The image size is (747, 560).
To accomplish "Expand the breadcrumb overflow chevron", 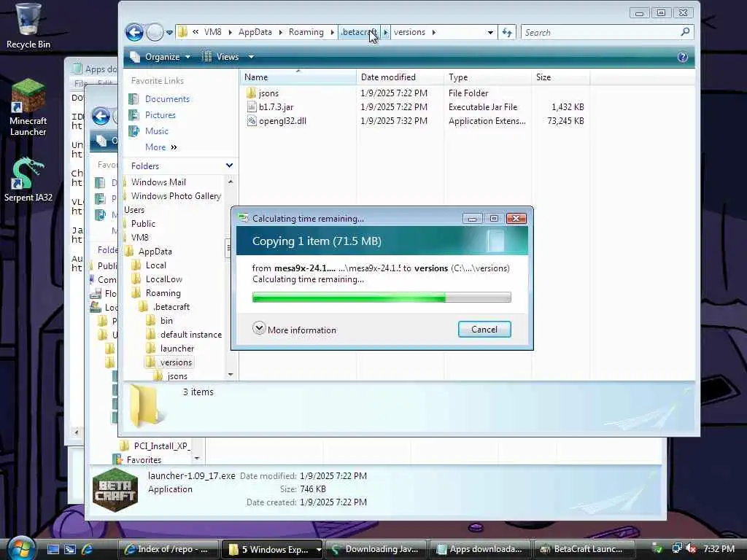I will click(196, 32).
